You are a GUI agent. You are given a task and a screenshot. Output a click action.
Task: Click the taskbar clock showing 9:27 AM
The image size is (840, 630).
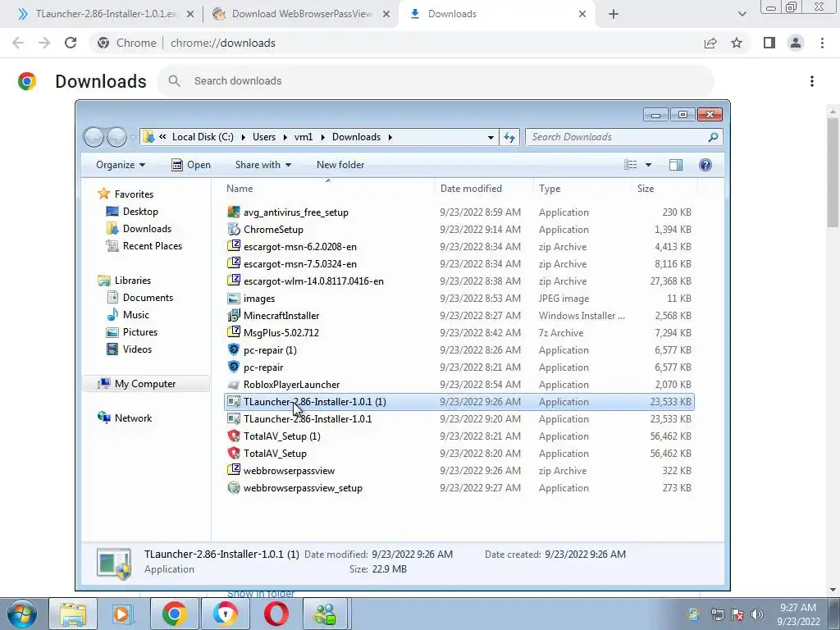tap(798, 614)
